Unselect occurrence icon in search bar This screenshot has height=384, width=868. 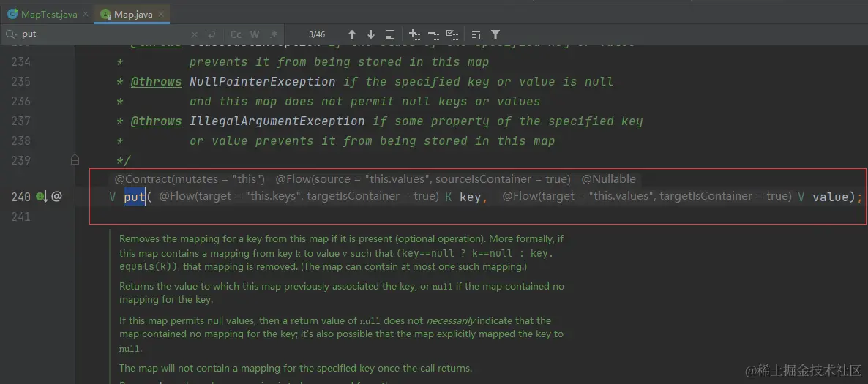[x=433, y=35]
